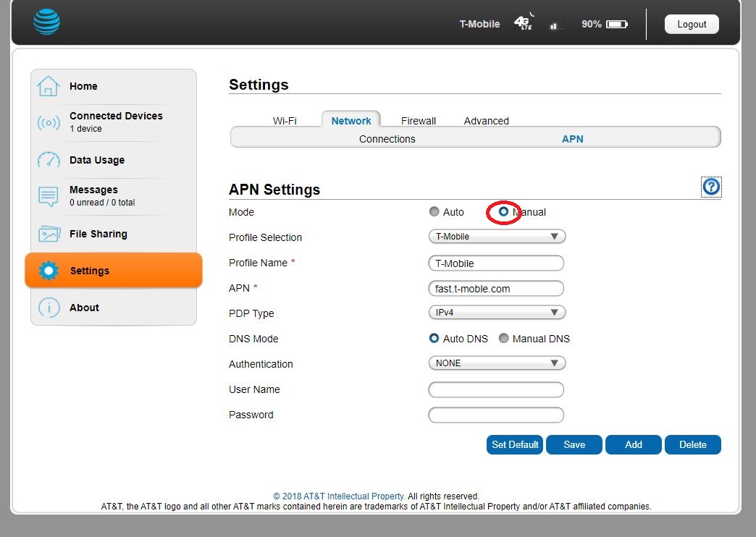Switch to the Network tab
This screenshot has width=756, height=537.
[351, 121]
